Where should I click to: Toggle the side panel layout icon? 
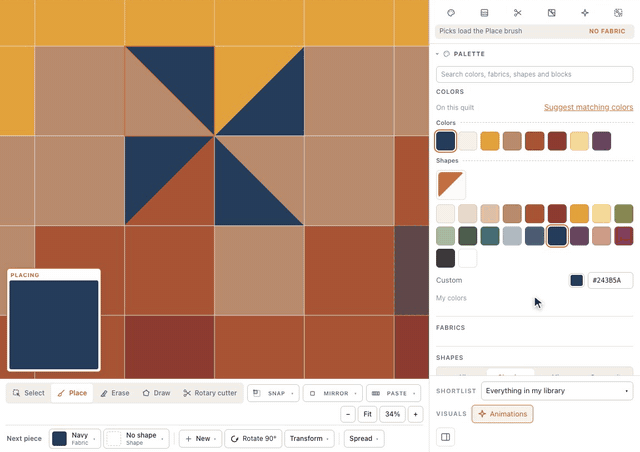click(445, 437)
